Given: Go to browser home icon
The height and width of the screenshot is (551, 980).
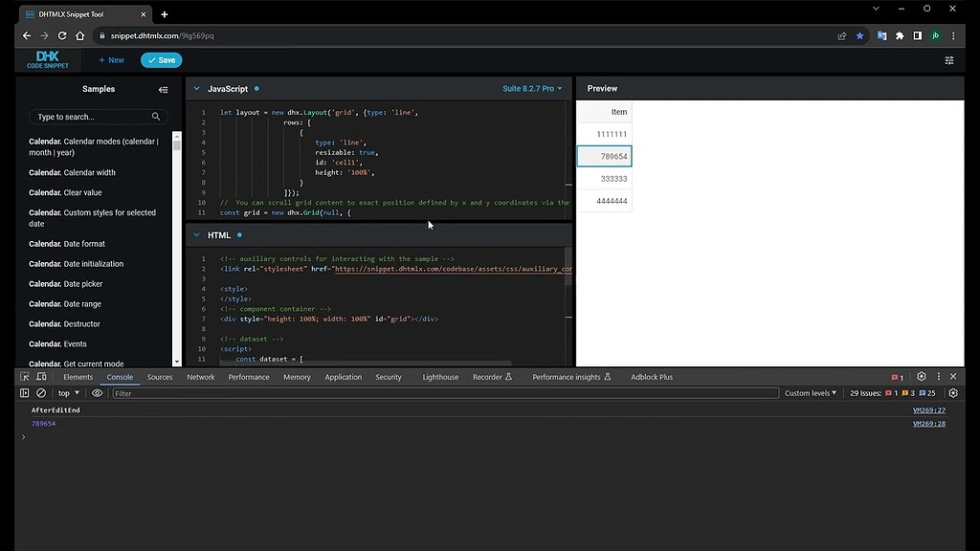Looking at the screenshot, I should point(80,35).
